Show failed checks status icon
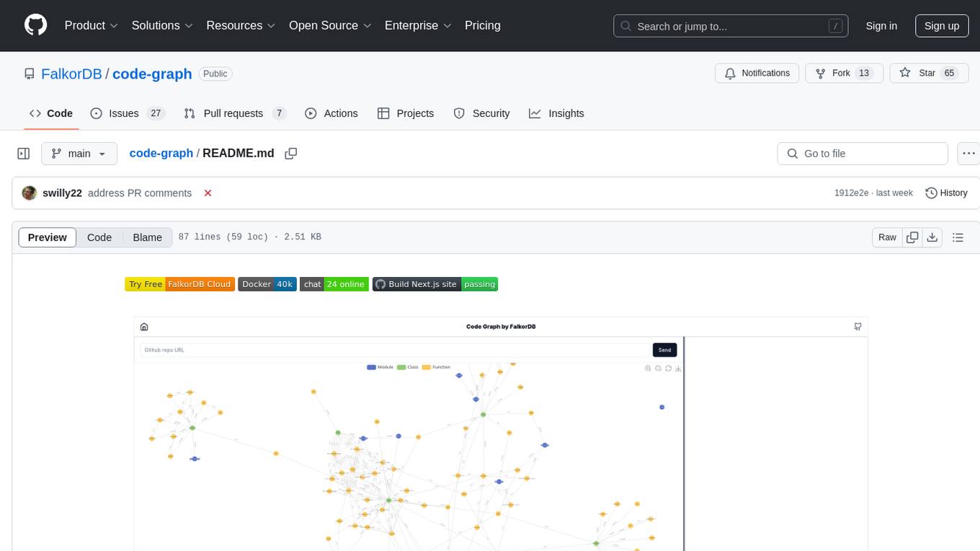Image resolution: width=980 pixels, height=551 pixels. 208,193
